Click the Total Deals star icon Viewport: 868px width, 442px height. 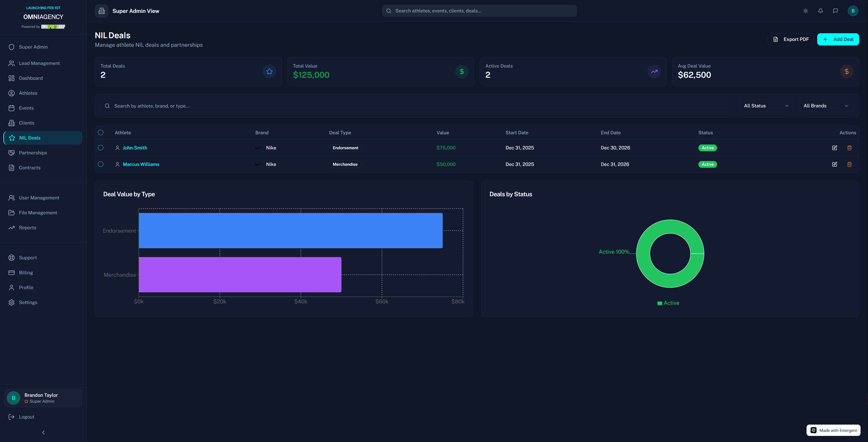pos(269,71)
